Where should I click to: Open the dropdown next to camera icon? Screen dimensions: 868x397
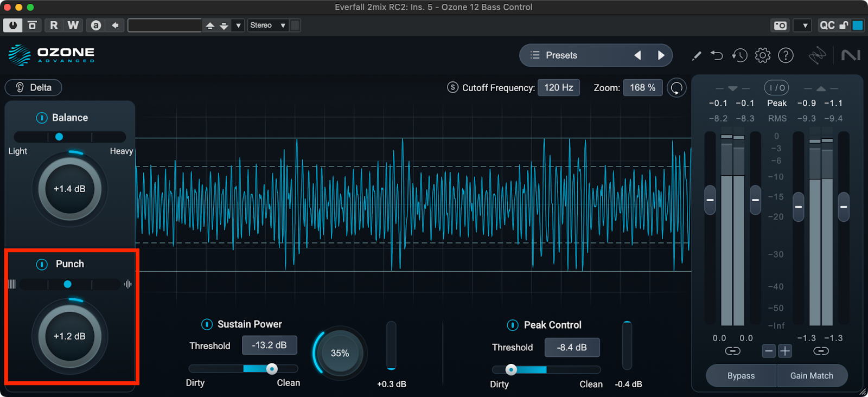[805, 25]
